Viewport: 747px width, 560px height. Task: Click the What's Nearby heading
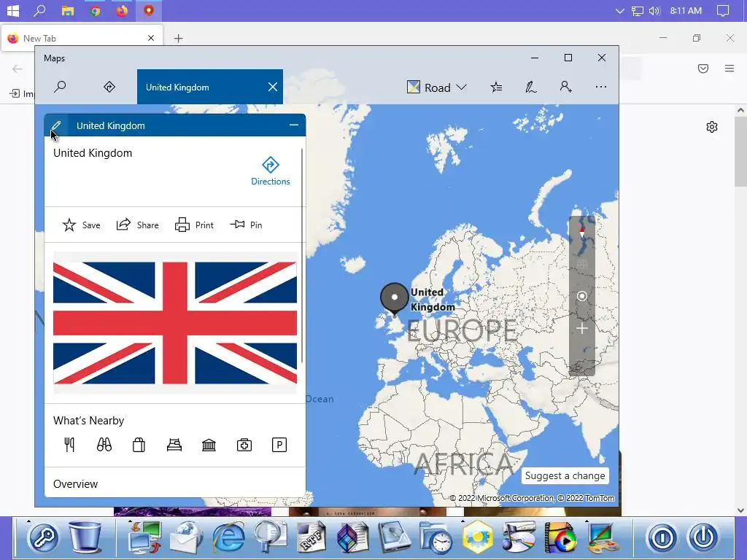click(88, 421)
